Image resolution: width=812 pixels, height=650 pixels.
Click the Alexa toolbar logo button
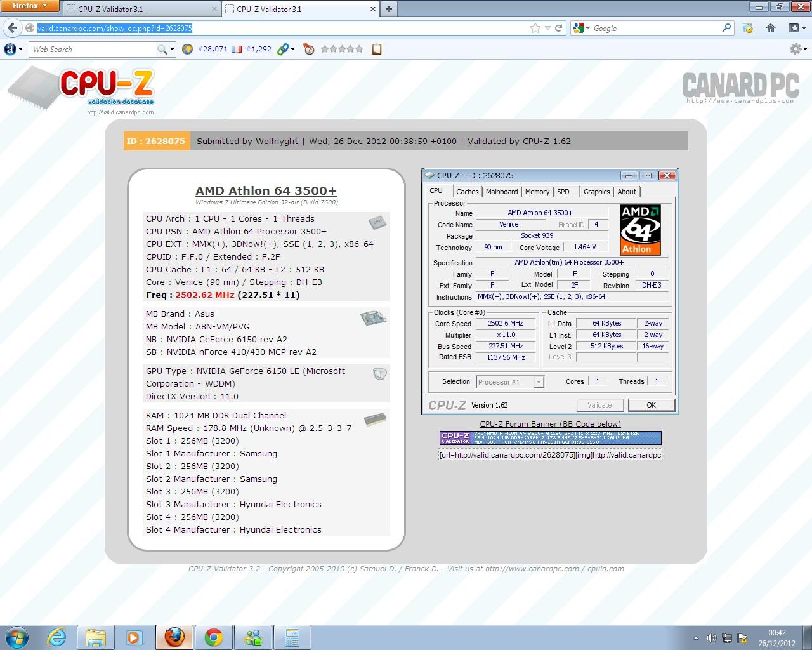13,49
